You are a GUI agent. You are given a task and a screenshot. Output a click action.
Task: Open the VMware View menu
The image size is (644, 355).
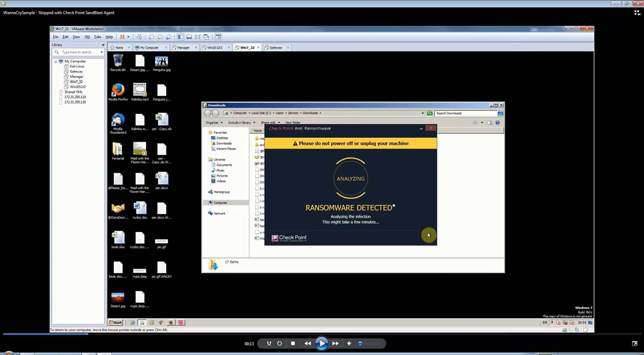click(76, 37)
